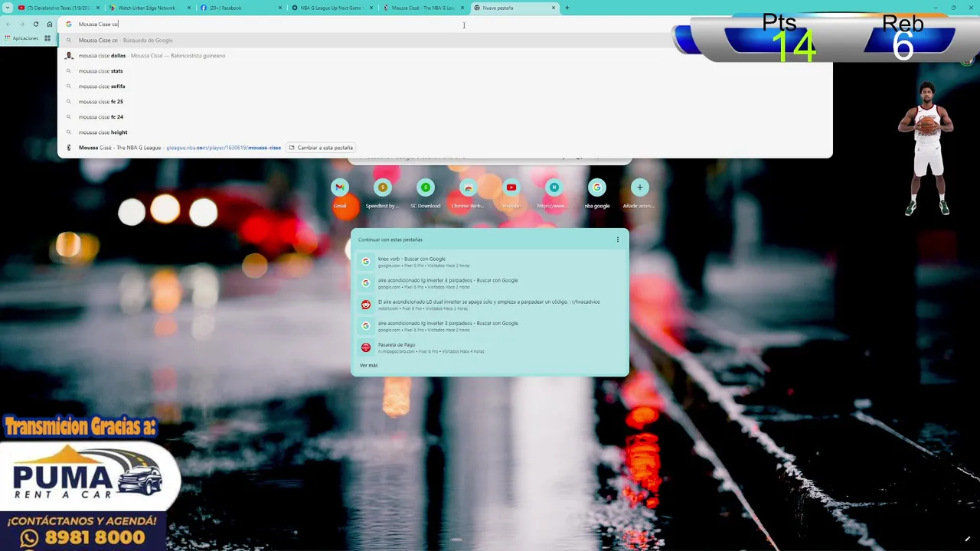This screenshot has width=980, height=551.
Task: Select the 'moussa cisse sofifa' suggestion
Action: (x=444, y=86)
